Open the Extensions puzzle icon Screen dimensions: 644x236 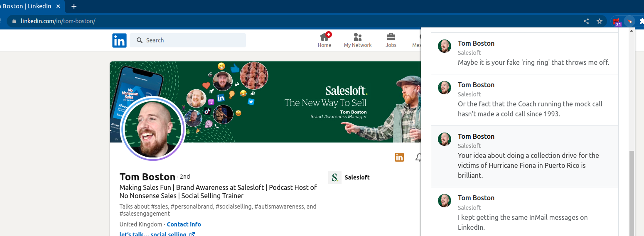tap(642, 21)
